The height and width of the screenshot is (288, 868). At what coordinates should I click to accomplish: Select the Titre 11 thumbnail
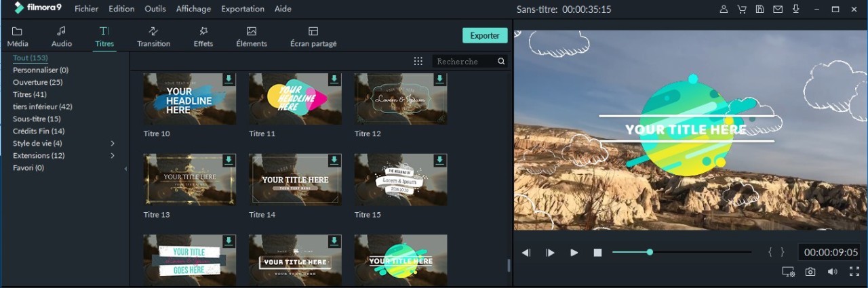pyautogui.click(x=295, y=99)
